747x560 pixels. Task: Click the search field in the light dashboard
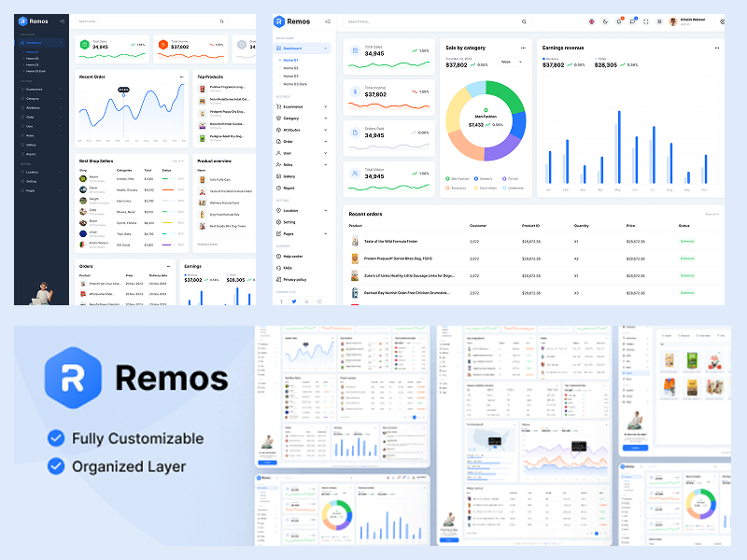pyautogui.click(x=436, y=21)
